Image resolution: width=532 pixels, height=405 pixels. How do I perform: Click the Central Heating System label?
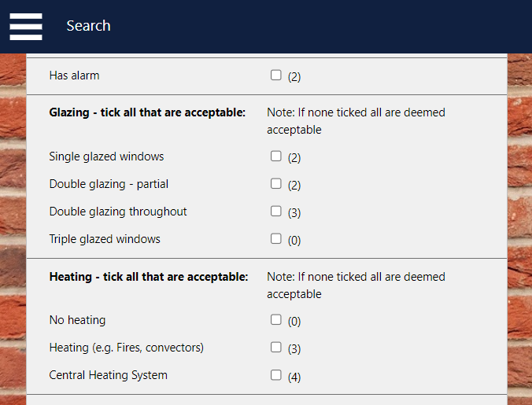point(108,375)
